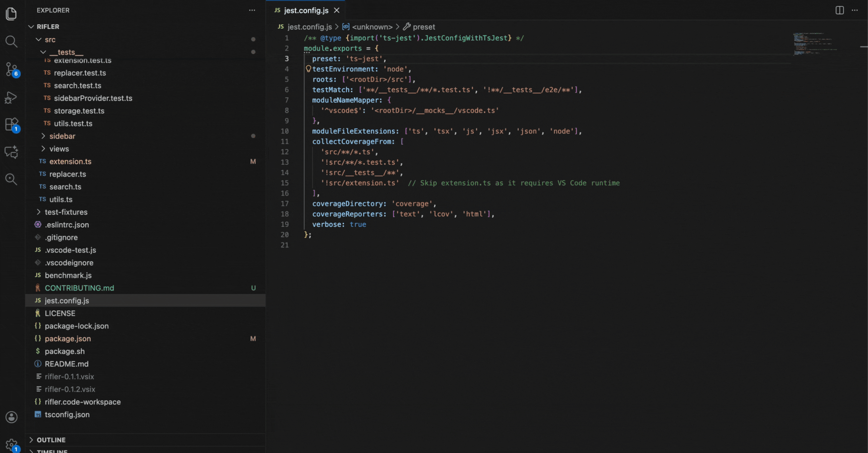Open the Manage gear icon
Image resolution: width=868 pixels, height=453 pixels.
11,444
